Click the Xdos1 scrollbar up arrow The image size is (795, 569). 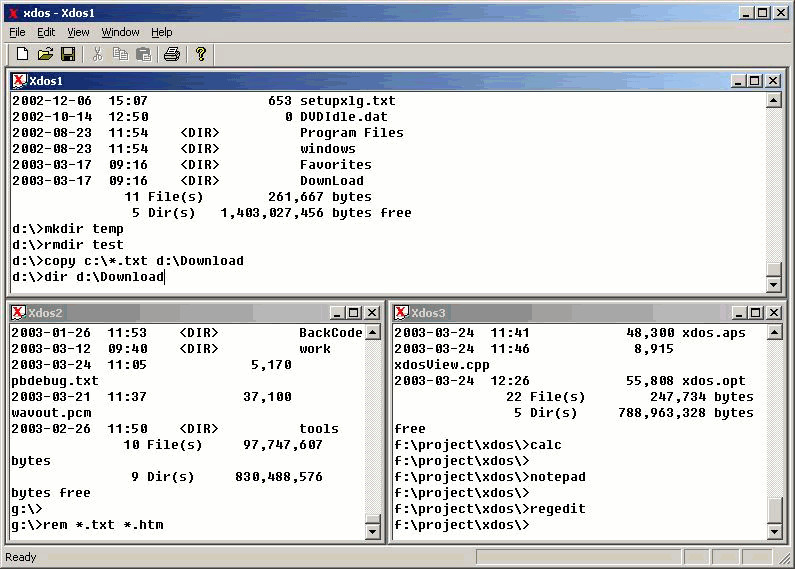[773, 100]
